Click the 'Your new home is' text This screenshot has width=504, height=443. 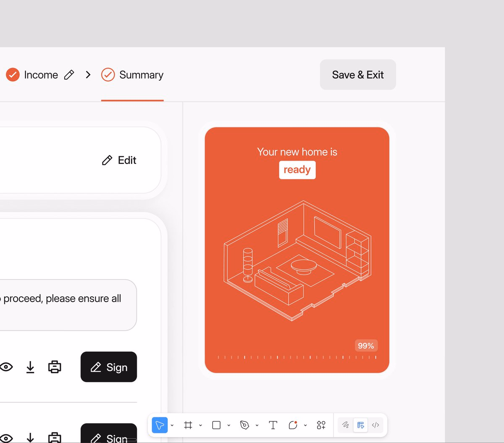click(297, 152)
